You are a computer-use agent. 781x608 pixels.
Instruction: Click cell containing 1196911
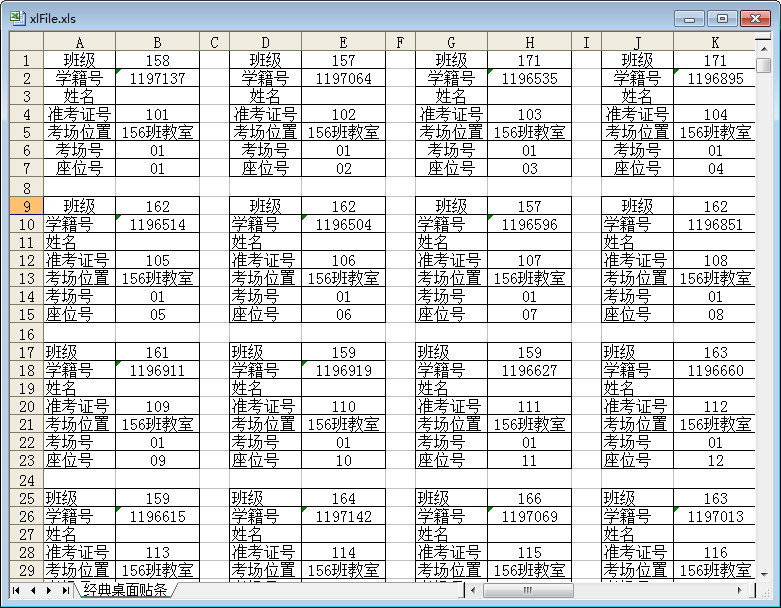[157, 370]
